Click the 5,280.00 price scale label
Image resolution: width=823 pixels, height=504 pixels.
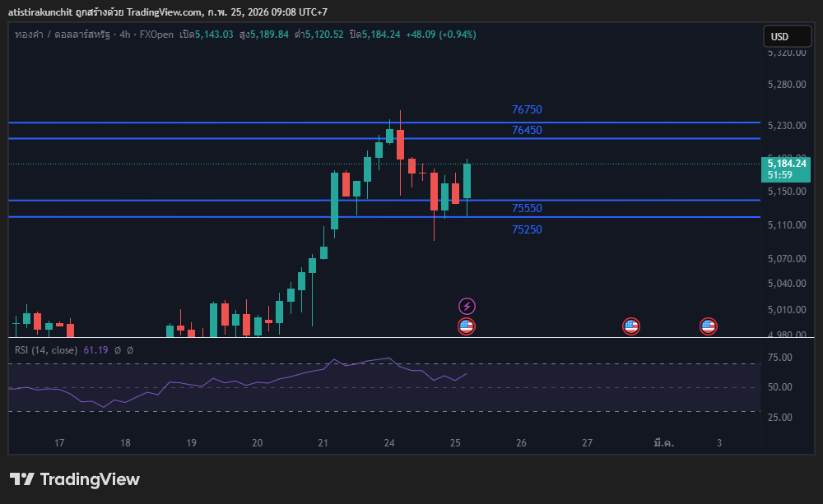pyautogui.click(x=785, y=85)
